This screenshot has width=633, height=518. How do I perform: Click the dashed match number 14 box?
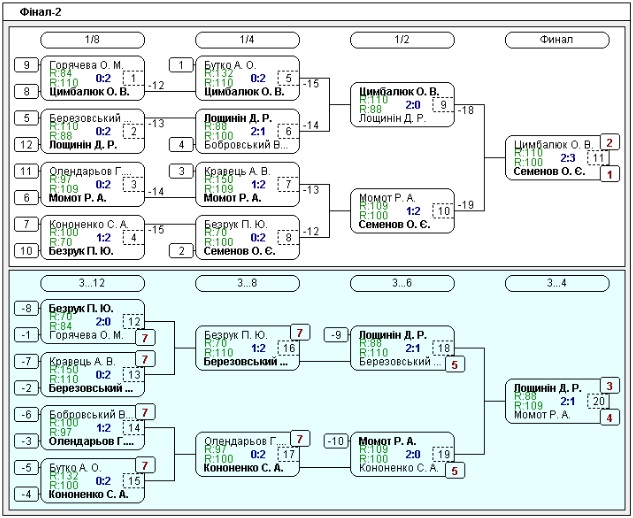coord(134,428)
